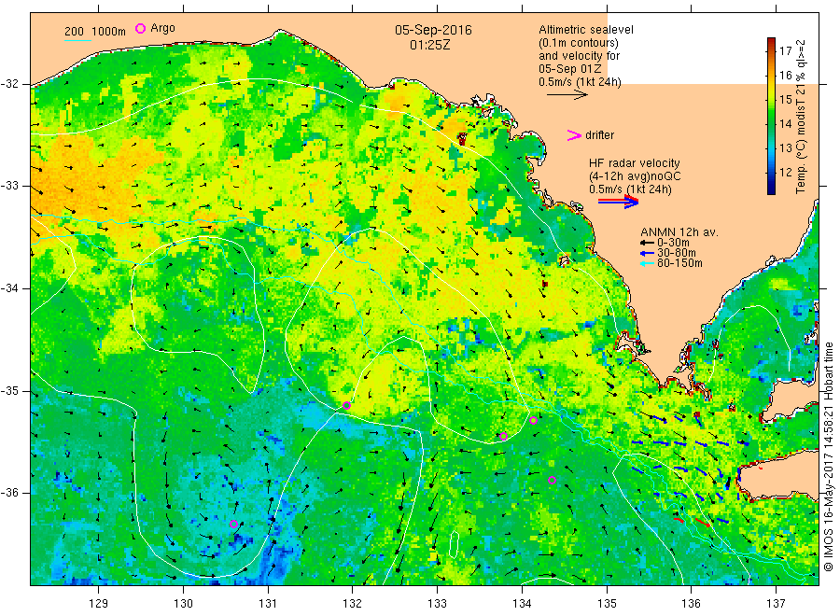This screenshot has height=616, width=840.
Task: Click the 133 longitude axis label
Action: point(437,604)
